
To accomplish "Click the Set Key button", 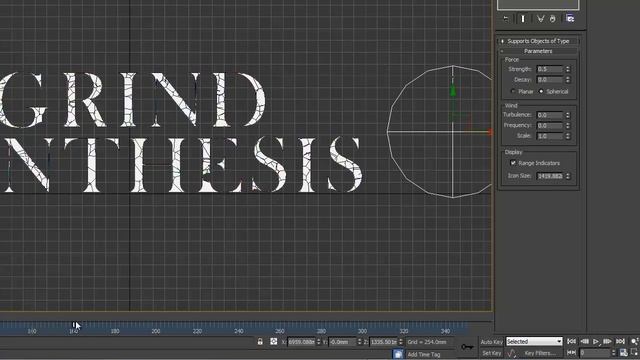I will tap(491, 353).
